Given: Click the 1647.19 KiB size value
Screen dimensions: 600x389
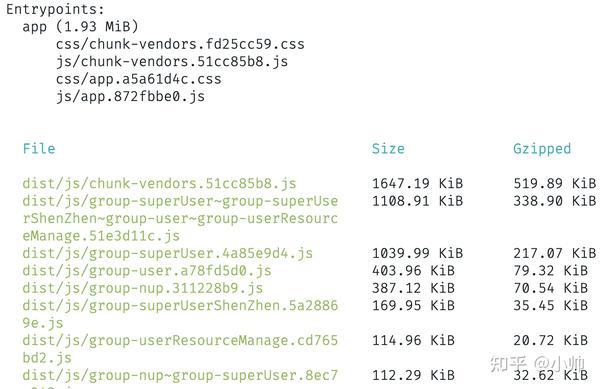Looking at the screenshot, I should (x=417, y=184).
